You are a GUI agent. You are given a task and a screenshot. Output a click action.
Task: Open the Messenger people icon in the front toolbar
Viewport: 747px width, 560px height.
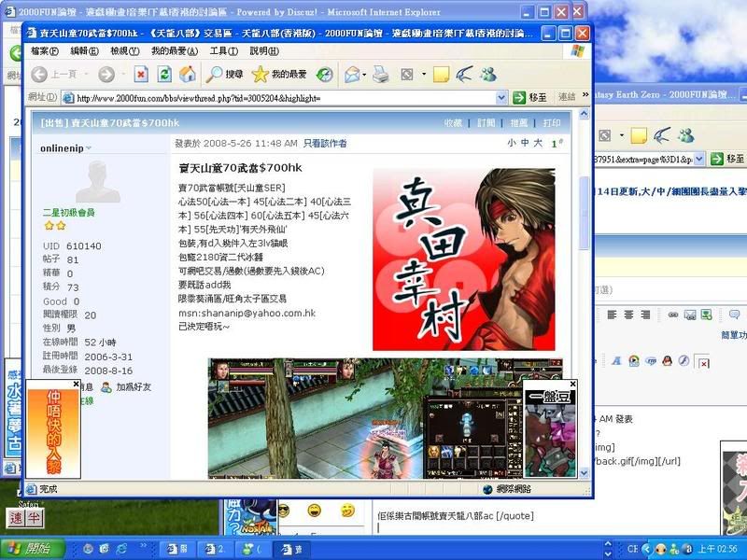click(x=488, y=75)
